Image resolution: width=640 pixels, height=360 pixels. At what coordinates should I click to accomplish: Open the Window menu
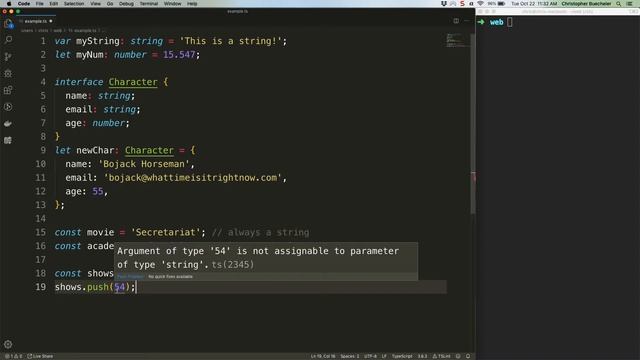click(173, 4)
